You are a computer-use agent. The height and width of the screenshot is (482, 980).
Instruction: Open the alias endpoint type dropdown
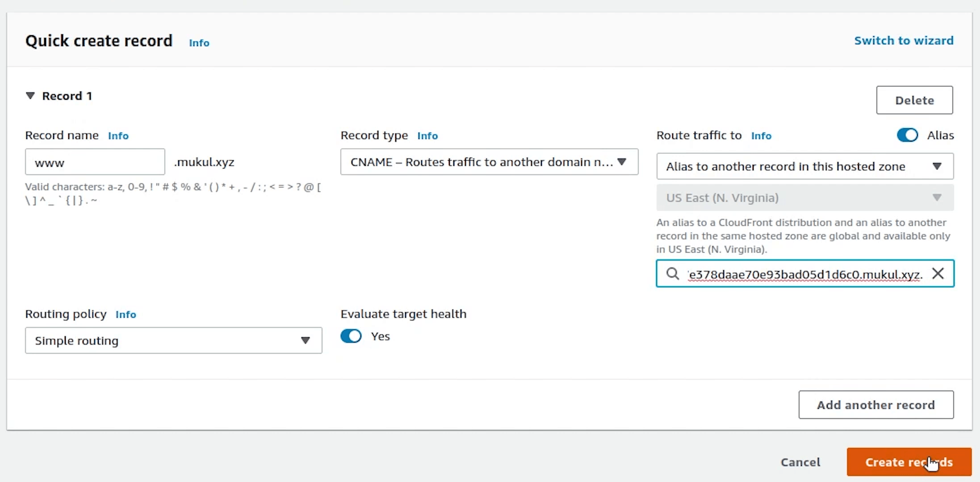pyautogui.click(x=804, y=166)
